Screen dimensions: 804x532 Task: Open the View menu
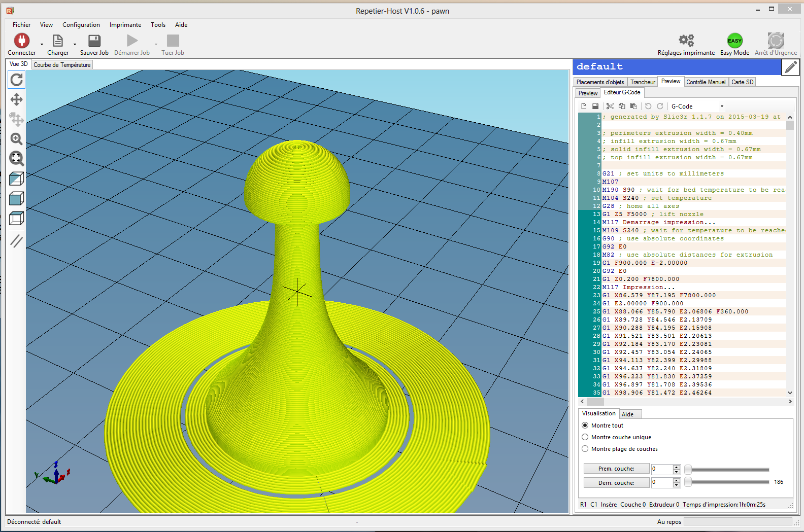pos(46,25)
